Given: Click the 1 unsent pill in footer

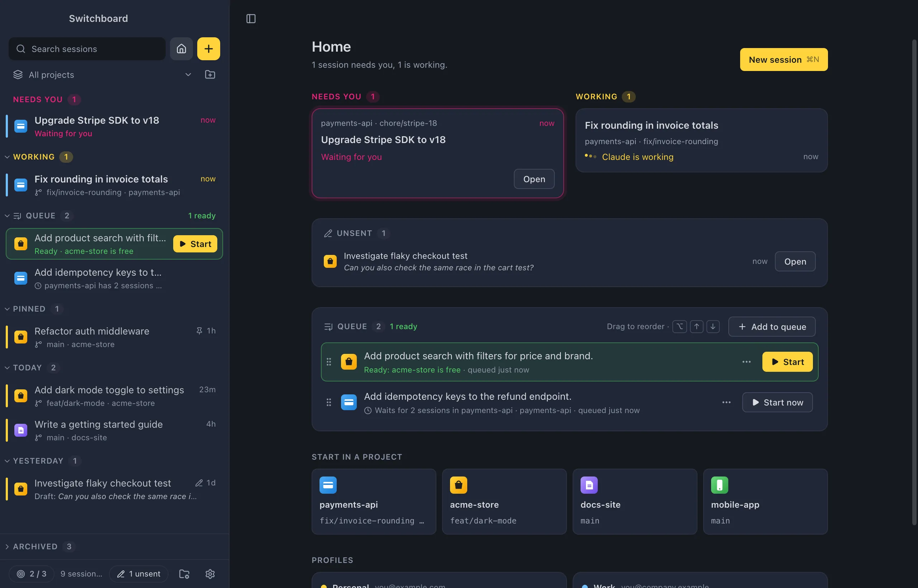Looking at the screenshot, I should click(x=139, y=574).
